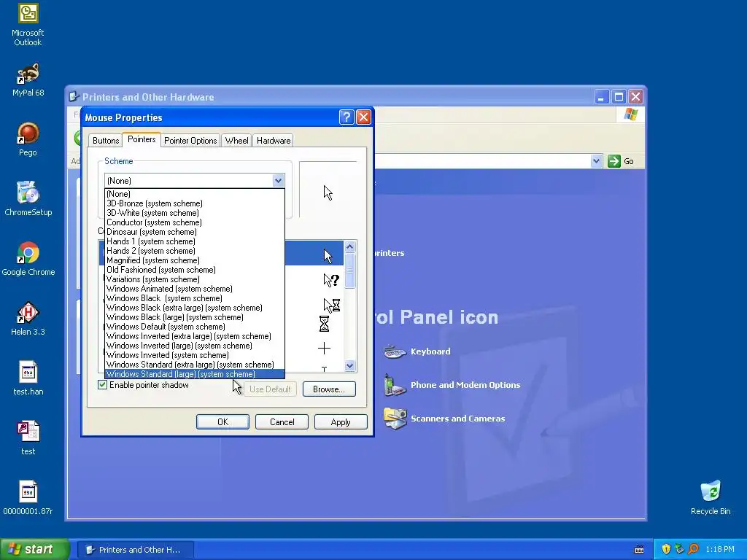The image size is (747, 560).
Task: Select the Precision Select crosshair pointer
Action: point(324,348)
